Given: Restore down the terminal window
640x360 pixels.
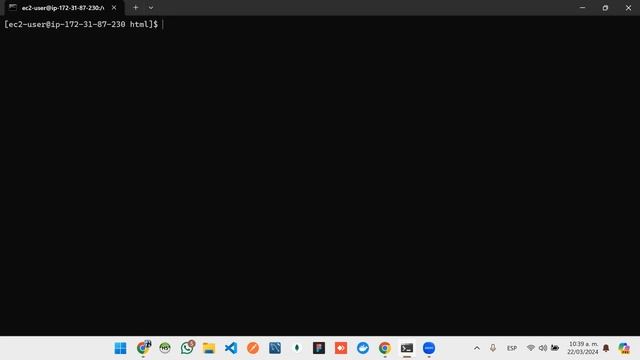Looking at the screenshot, I should [x=605, y=8].
